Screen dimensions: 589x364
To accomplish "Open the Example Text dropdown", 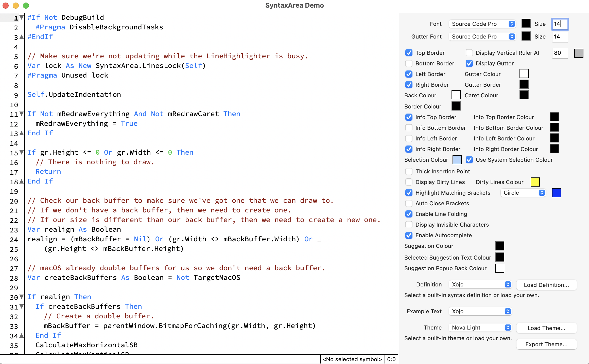I will (x=480, y=311).
